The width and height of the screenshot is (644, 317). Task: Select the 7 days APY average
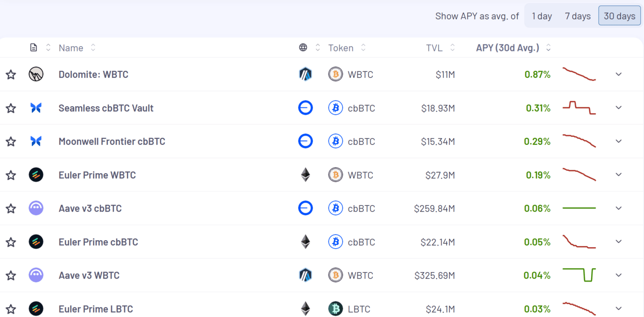[x=578, y=16]
